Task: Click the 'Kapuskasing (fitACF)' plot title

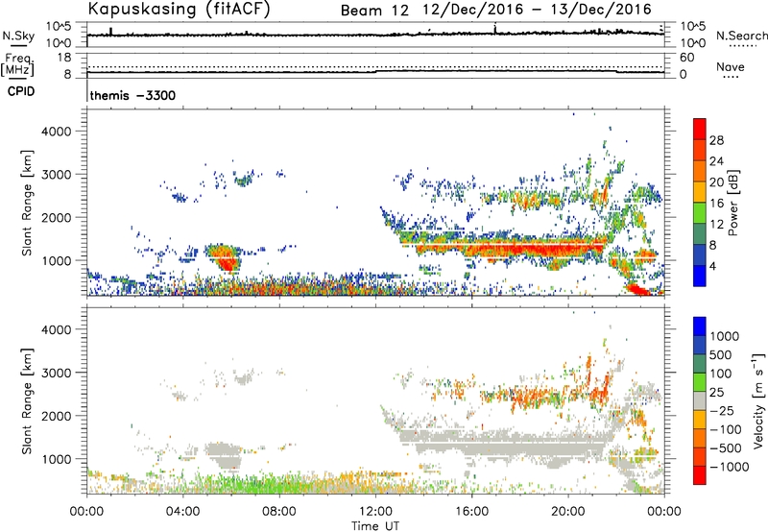Action: pos(179,10)
